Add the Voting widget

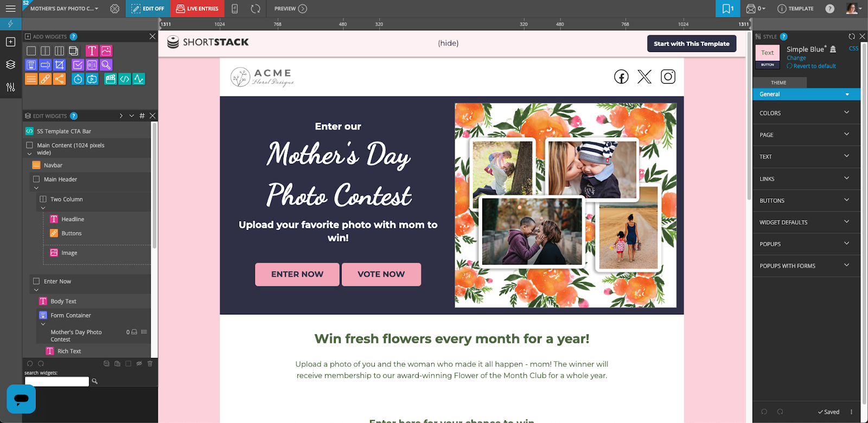coord(78,65)
